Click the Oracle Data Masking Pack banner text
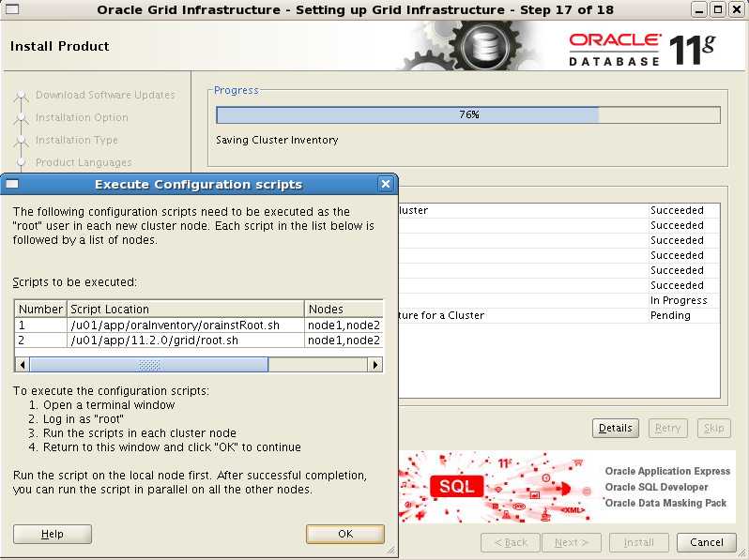Image resolution: width=749 pixels, height=560 pixels. (x=665, y=503)
